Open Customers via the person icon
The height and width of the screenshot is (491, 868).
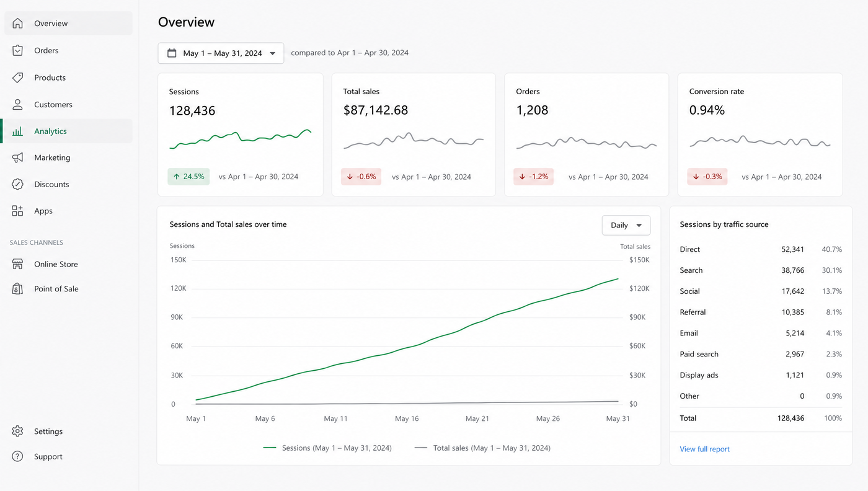point(17,104)
